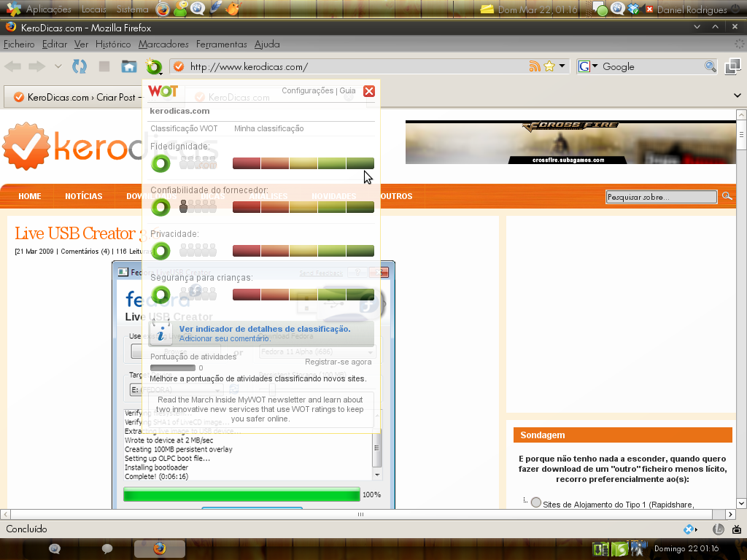
Task: Switch to the KeroDicas Criar Post tab
Action: (76, 97)
